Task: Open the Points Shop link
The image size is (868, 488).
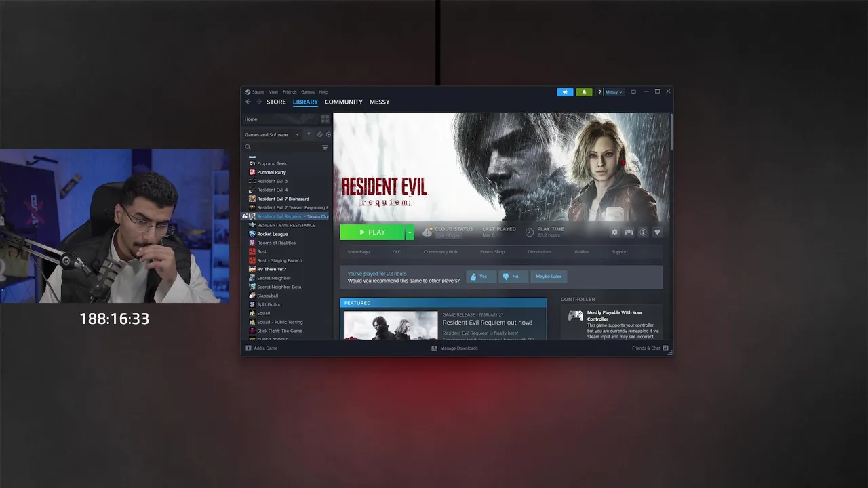Action: pyautogui.click(x=492, y=252)
